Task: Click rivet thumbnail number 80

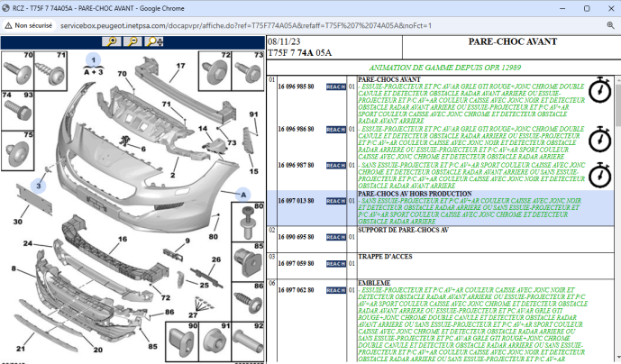Action: pos(248,222)
